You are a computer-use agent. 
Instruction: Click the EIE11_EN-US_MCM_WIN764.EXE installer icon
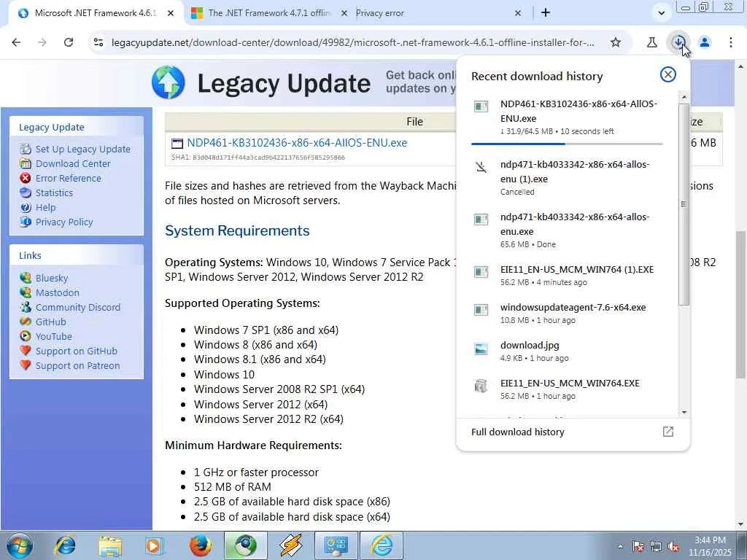(481, 386)
